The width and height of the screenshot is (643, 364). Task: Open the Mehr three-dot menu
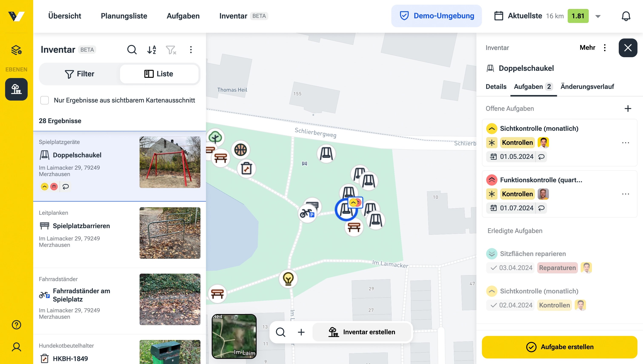(x=605, y=47)
